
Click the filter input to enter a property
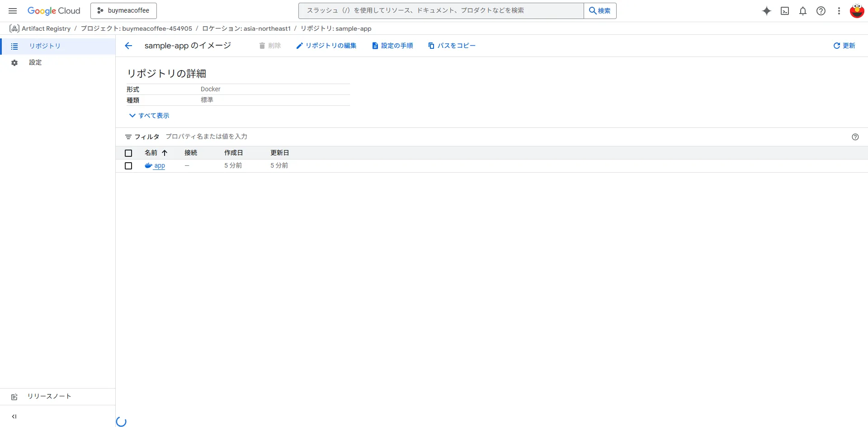(206, 136)
